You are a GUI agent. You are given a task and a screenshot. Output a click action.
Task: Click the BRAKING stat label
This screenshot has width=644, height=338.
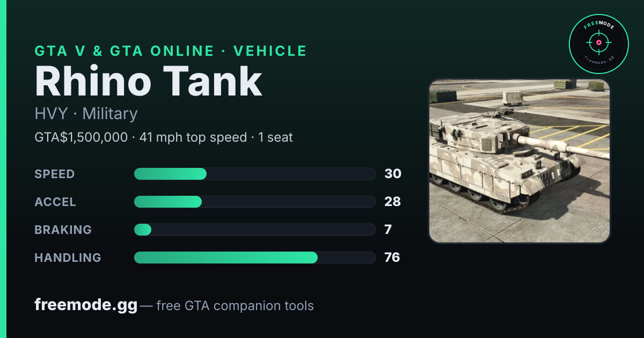63,230
